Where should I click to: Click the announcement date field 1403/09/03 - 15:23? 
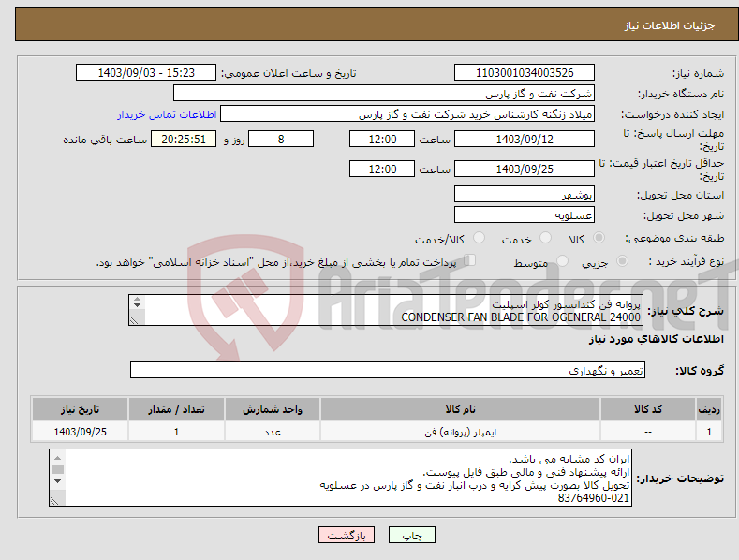click(x=145, y=73)
